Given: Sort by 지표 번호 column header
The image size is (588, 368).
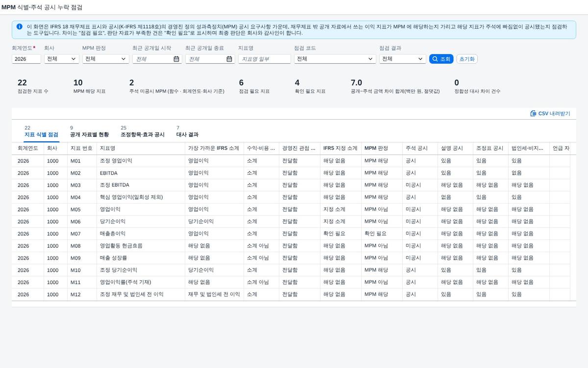Looking at the screenshot, I should (x=82, y=148).
